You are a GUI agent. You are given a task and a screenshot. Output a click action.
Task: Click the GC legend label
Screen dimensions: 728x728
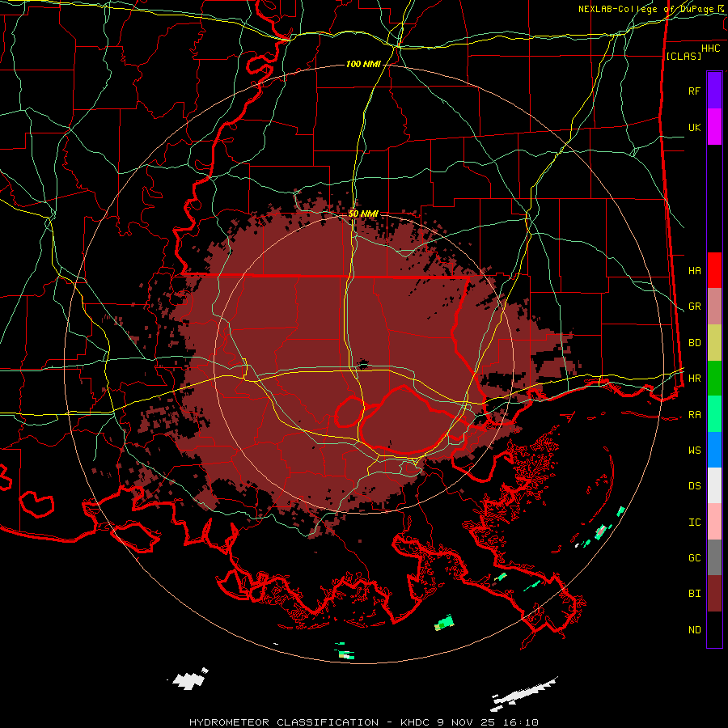click(694, 557)
